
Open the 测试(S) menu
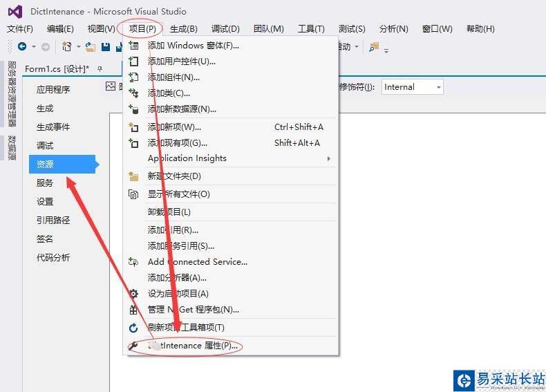pyautogui.click(x=352, y=29)
